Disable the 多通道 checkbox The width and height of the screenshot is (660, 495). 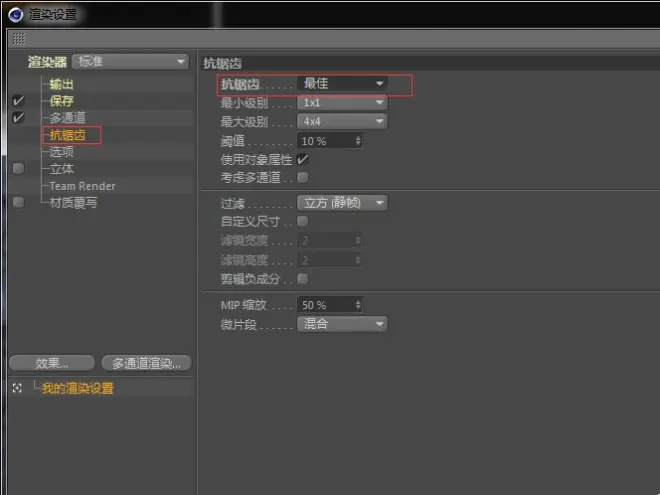tap(18, 118)
